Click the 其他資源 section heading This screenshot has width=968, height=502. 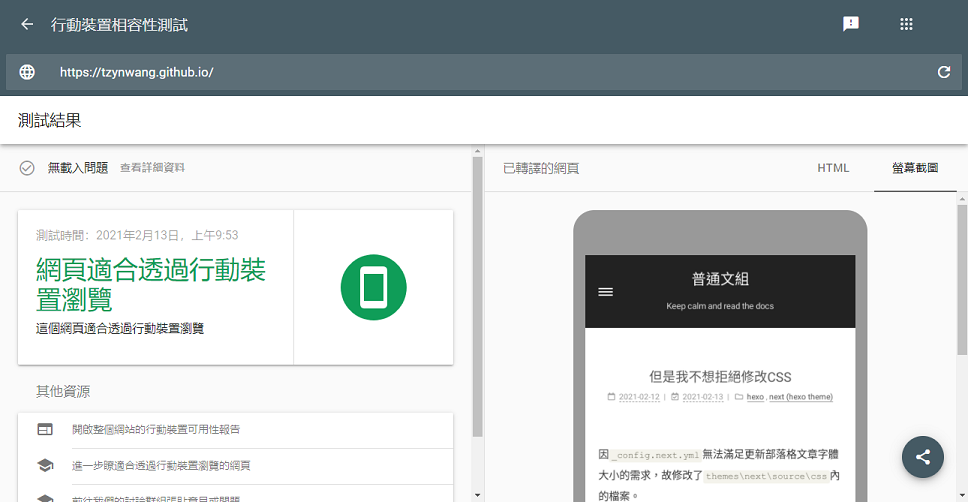click(63, 391)
